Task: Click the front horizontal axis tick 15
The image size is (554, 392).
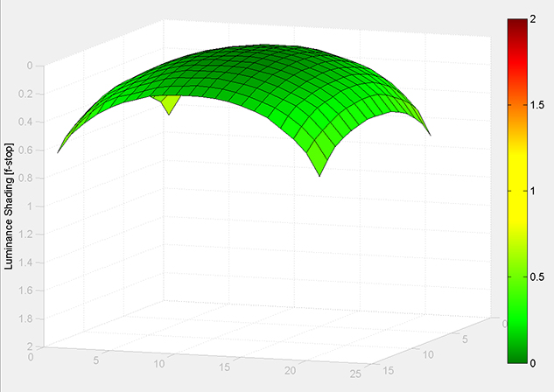Action: pyautogui.click(x=225, y=367)
